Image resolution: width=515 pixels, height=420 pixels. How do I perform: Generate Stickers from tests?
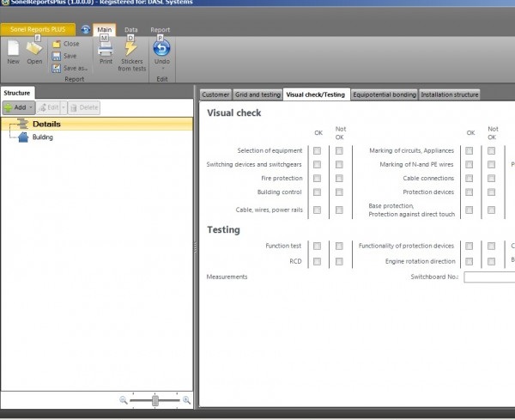click(131, 55)
